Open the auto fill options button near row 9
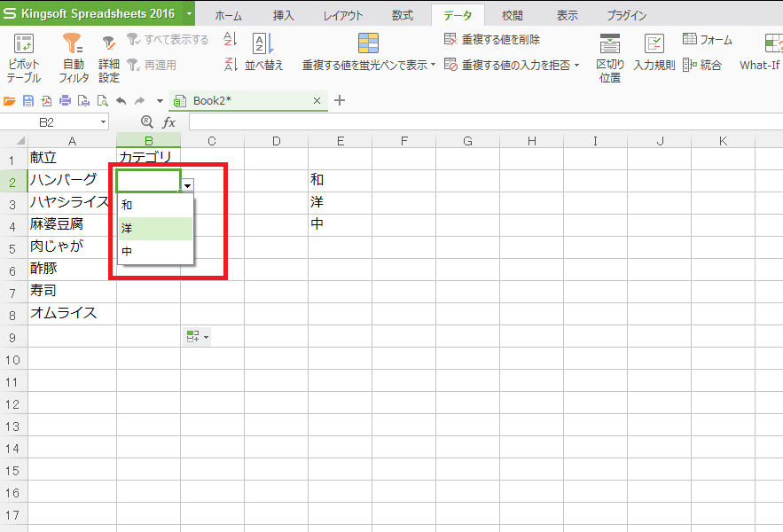Screen dimensions: 783x532 point(197,337)
